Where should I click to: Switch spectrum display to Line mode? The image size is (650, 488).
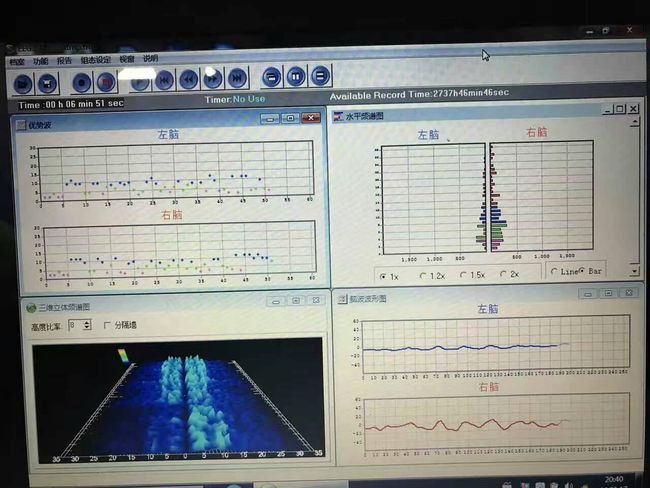pos(554,272)
